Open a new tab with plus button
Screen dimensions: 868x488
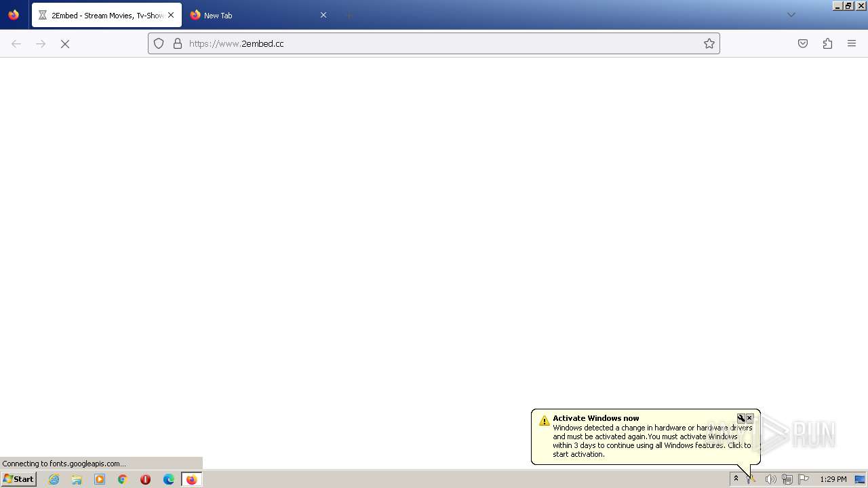tap(349, 15)
